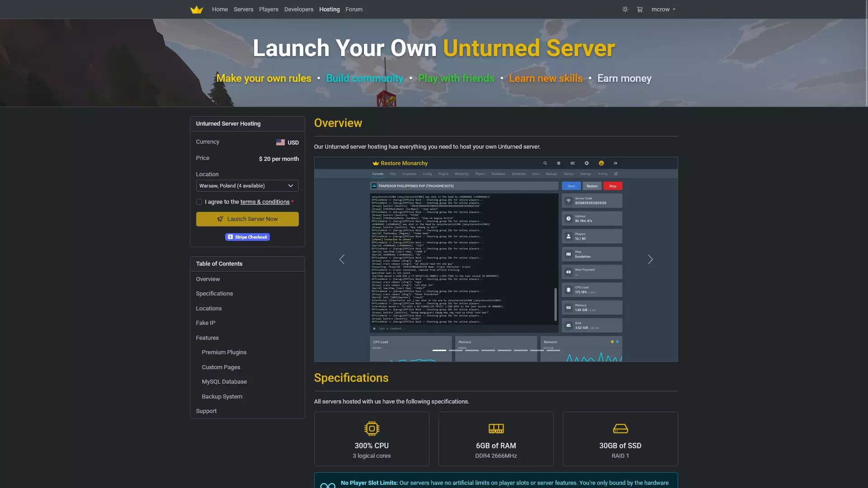
Task: Open Servers in the navbar
Action: [x=243, y=9]
